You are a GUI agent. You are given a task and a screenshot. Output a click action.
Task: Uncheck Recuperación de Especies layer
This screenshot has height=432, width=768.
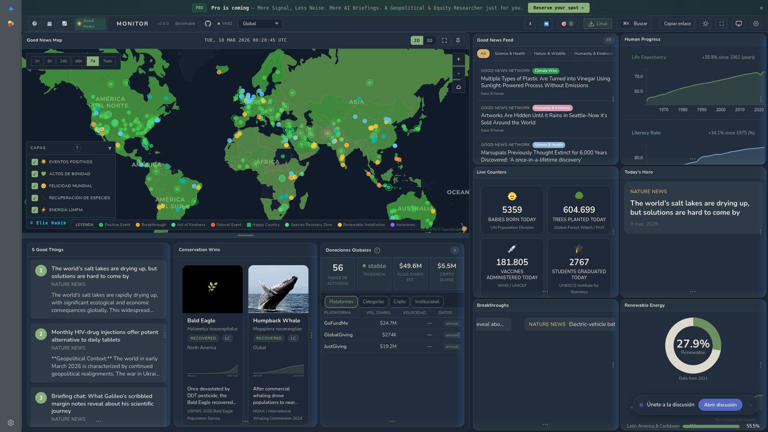click(x=35, y=198)
